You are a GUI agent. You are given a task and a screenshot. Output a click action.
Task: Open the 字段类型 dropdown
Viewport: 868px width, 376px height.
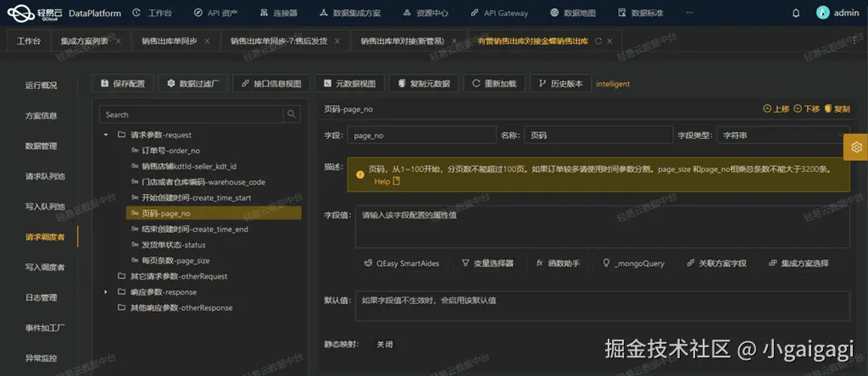(782, 135)
